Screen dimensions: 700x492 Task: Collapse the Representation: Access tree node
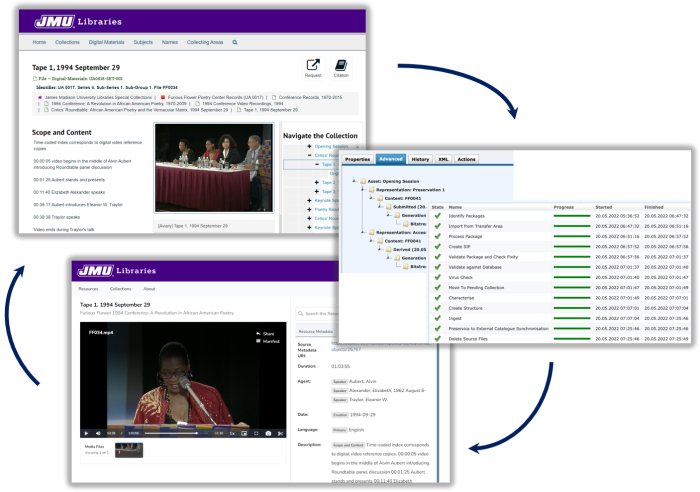click(x=363, y=232)
